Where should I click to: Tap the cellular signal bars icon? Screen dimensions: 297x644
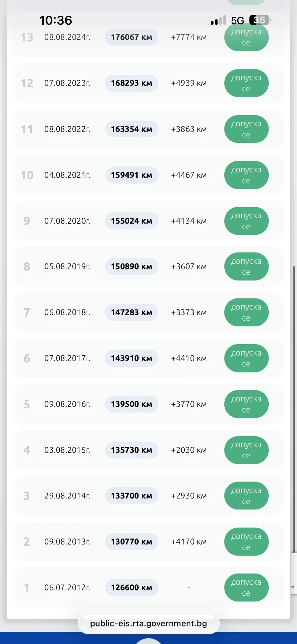pos(218,20)
